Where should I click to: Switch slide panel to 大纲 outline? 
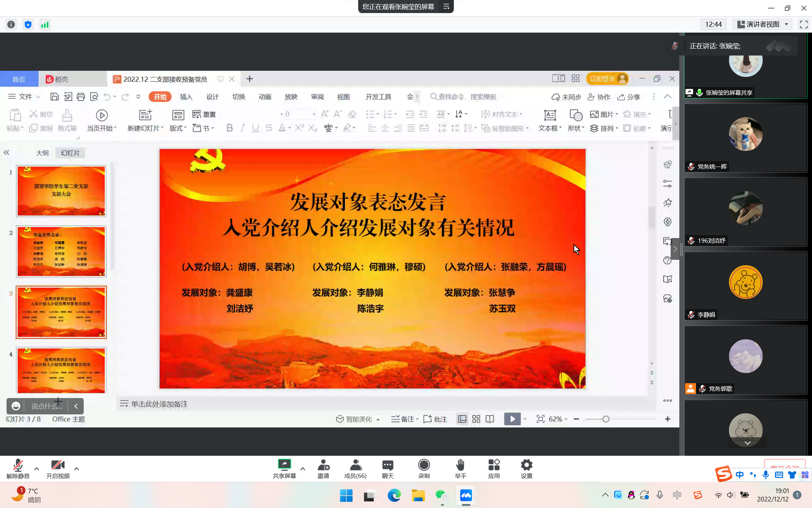pyautogui.click(x=42, y=153)
